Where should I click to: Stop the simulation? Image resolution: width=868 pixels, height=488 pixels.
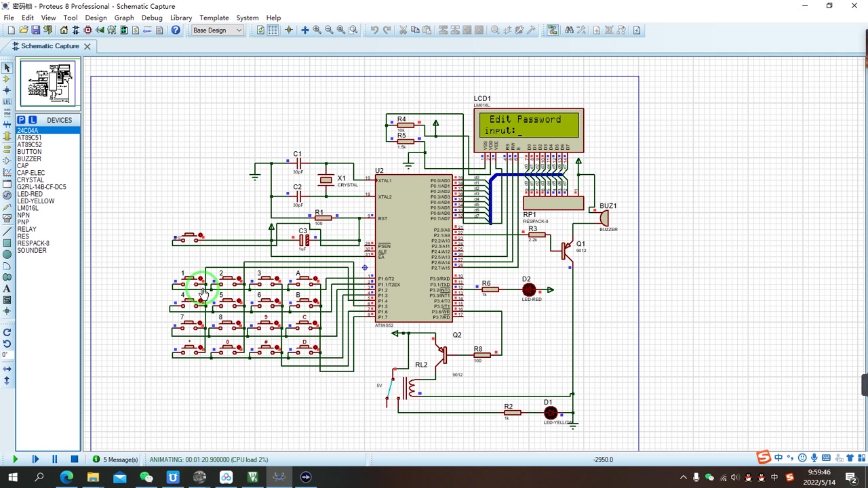tap(75, 460)
